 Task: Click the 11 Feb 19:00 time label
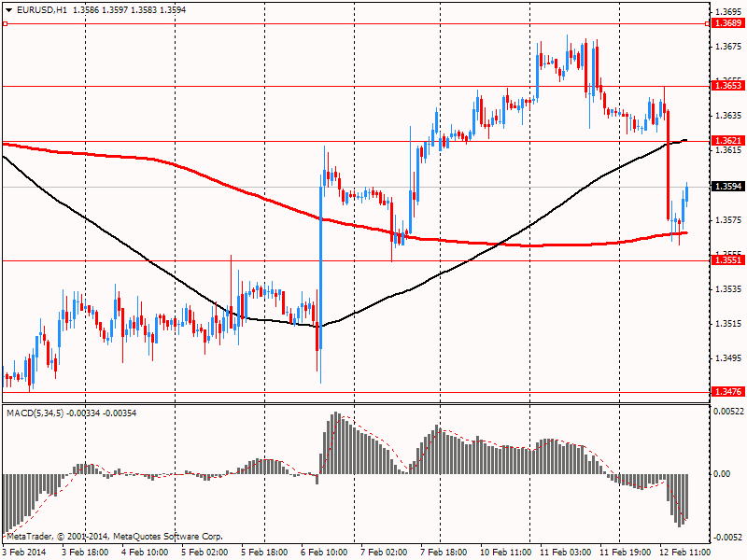[625, 552]
